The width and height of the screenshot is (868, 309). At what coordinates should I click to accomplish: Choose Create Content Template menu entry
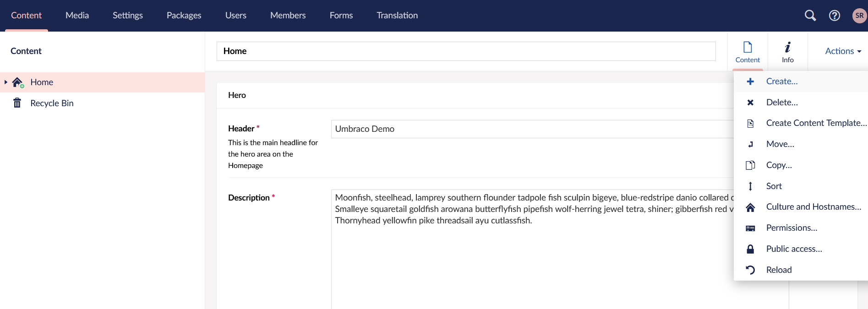pyautogui.click(x=816, y=123)
